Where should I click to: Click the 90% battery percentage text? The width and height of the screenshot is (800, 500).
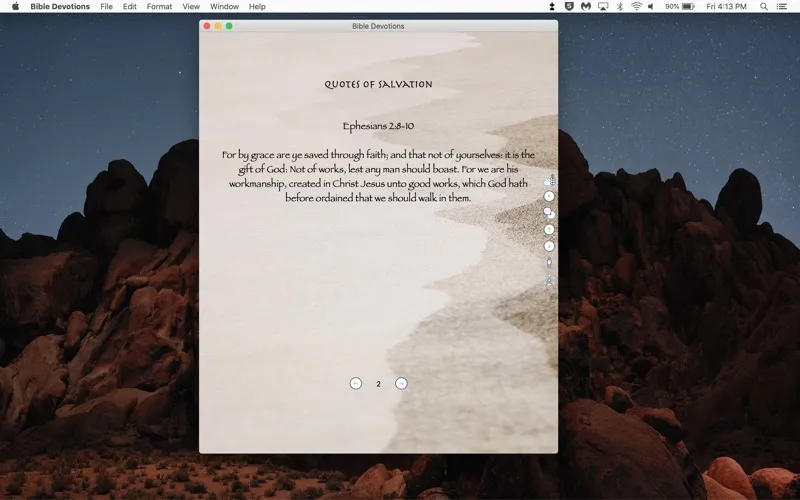click(x=672, y=7)
